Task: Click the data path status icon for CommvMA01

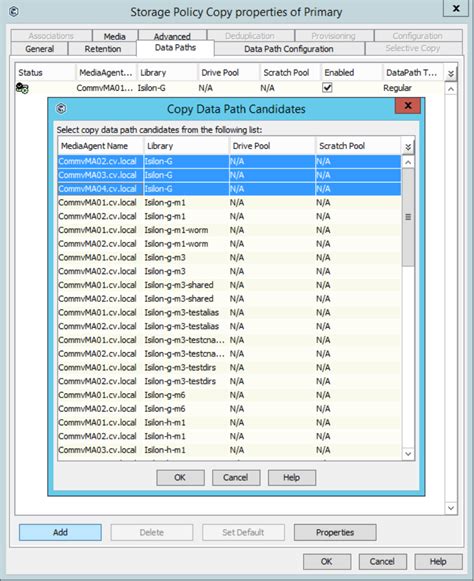Action: pyautogui.click(x=22, y=88)
